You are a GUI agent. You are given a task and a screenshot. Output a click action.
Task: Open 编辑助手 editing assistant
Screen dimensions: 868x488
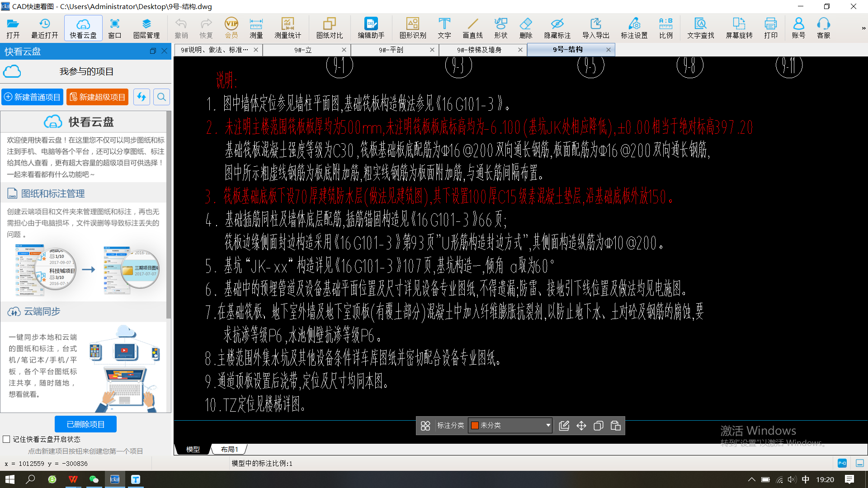[371, 28]
